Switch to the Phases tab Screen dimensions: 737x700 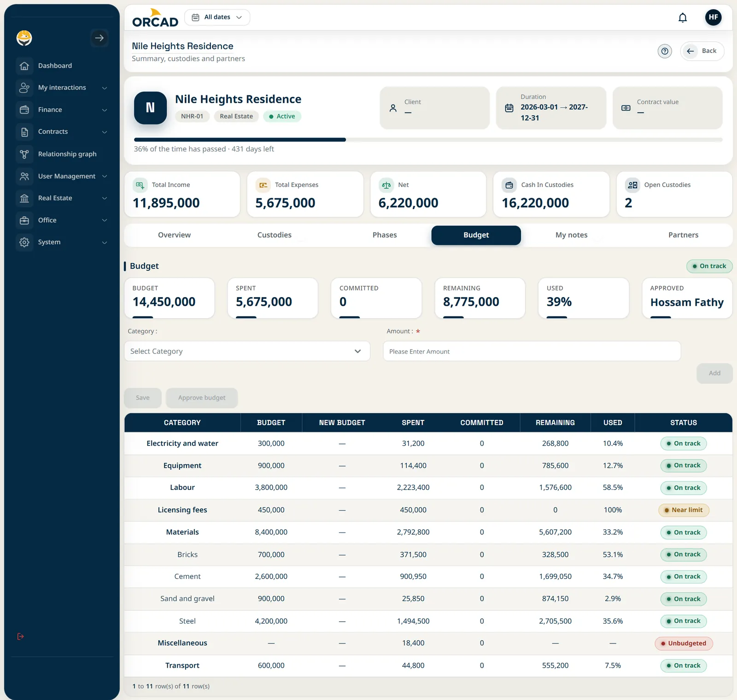tap(385, 235)
